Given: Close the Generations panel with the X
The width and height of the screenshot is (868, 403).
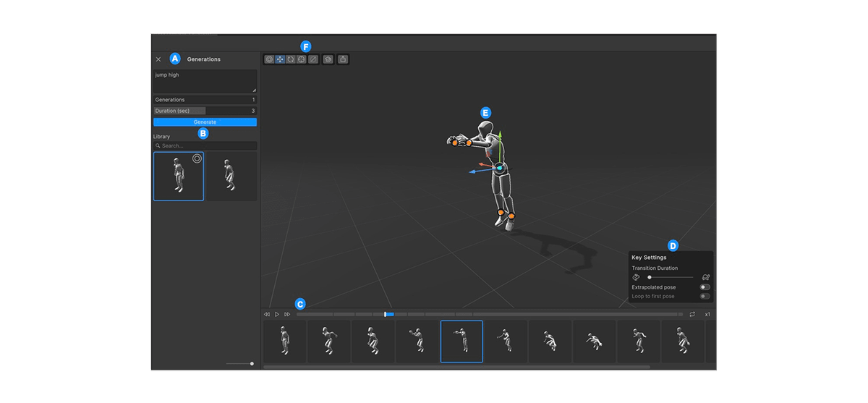Looking at the screenshot, I should tap(158, 59).
